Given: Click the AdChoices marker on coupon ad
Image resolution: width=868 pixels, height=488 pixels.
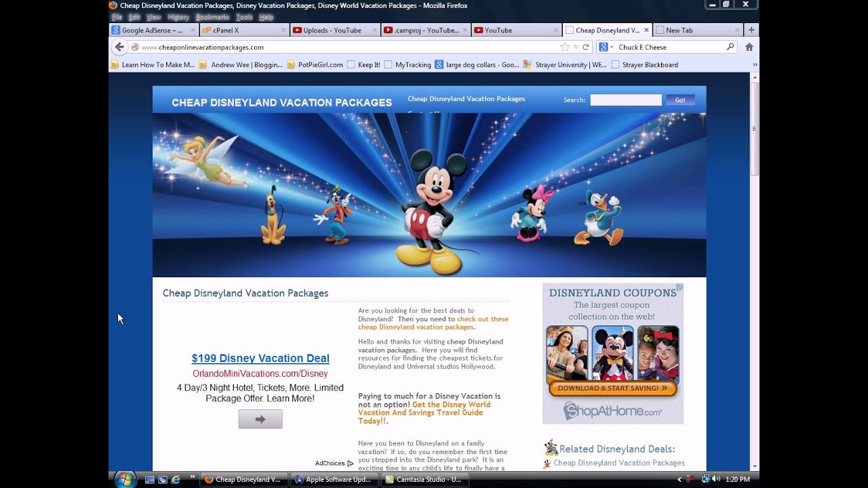Looking at the screenshot, I should point(679,287).
